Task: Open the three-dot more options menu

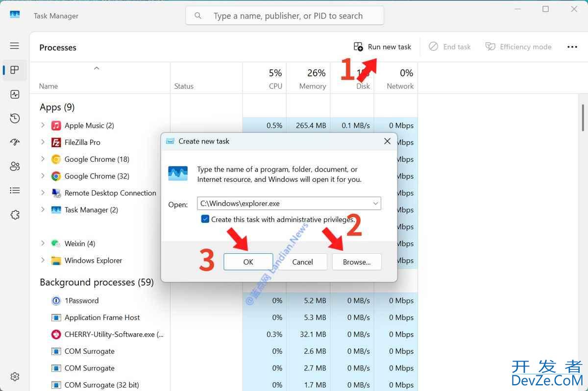Action: click(x=572, y=47)
